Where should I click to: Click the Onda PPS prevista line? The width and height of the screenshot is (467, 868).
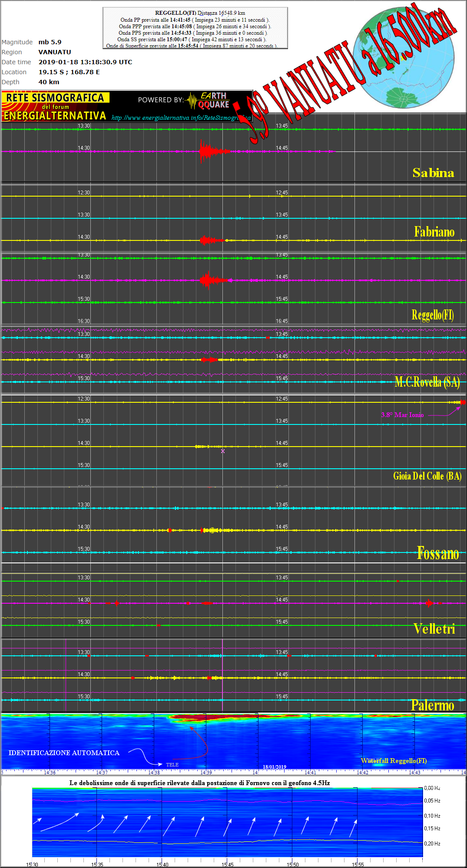(193, 33)
